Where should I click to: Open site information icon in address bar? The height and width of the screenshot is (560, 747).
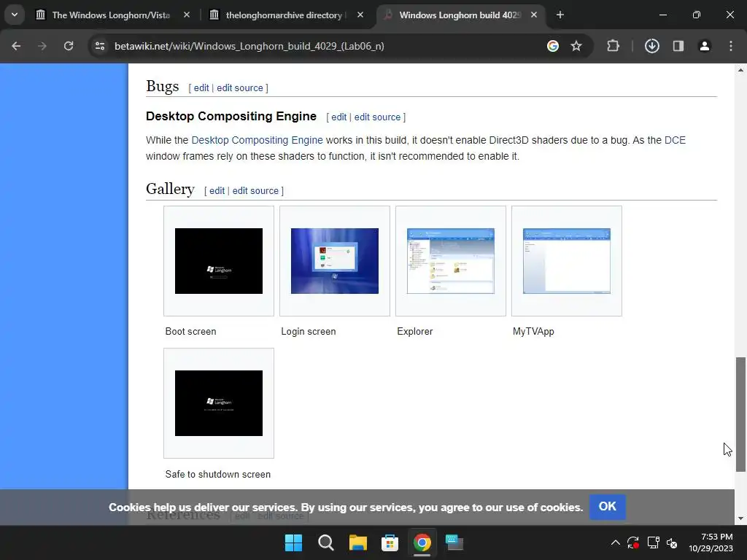tap(100, 46)
